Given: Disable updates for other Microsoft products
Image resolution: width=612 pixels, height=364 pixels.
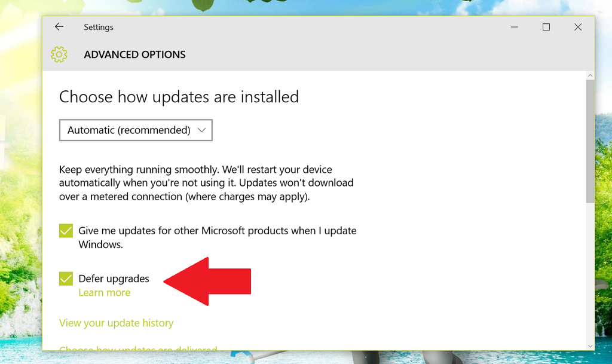Looking at the screenshot, I should point(65,230).
